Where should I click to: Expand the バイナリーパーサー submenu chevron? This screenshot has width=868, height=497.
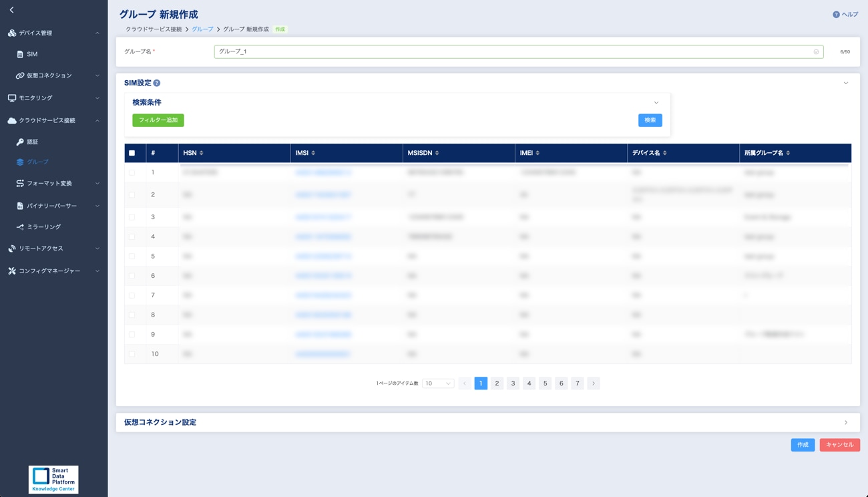pos(97,206)
